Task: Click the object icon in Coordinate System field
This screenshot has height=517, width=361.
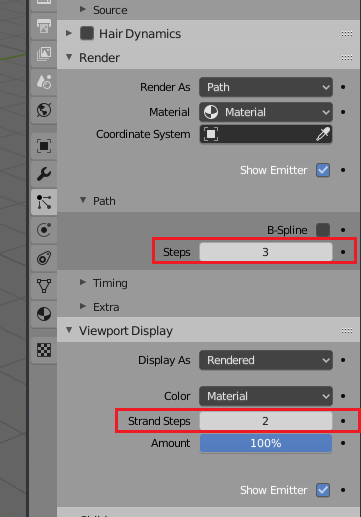Action: point(211,134)
